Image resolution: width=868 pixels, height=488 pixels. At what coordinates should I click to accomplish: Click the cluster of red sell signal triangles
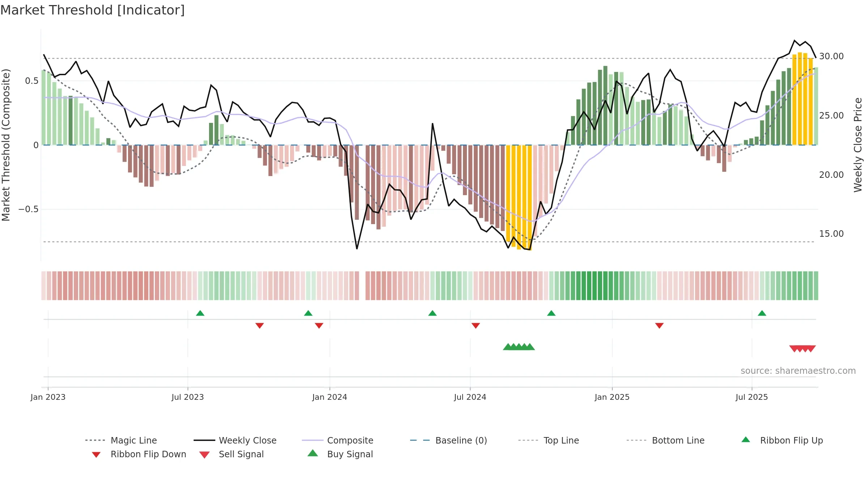pyautogui.click(x=802, y=349)
